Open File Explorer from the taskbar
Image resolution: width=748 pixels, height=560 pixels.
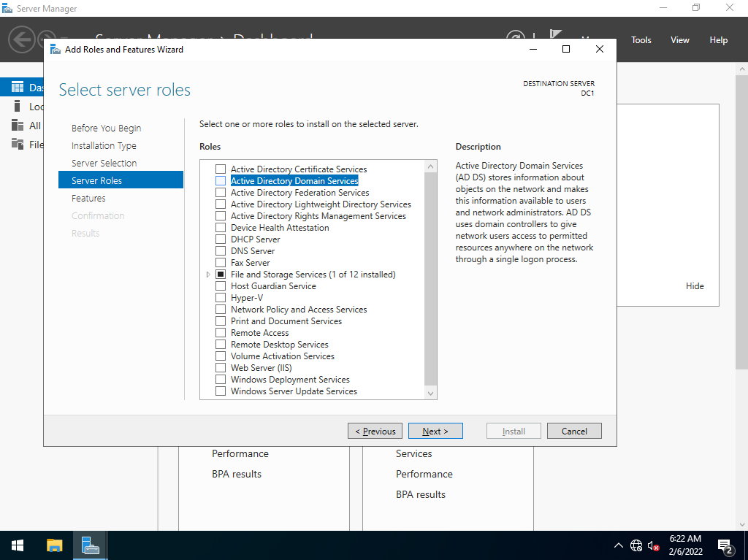(54, 545)
